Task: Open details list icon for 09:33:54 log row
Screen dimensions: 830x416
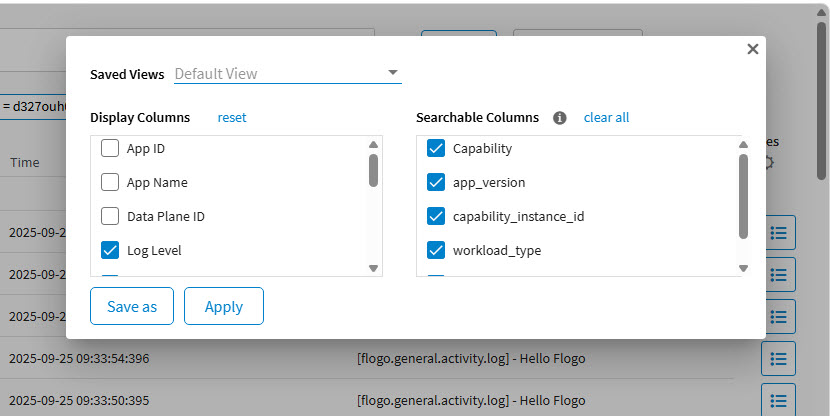Action: pyautogui.click(x=778, y=358)
